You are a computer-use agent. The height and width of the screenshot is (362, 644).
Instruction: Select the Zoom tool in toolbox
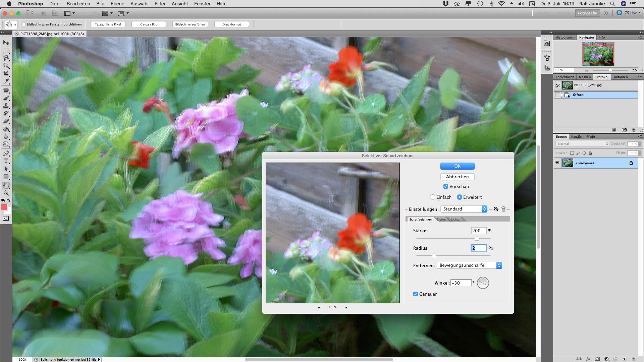(x=6, y=193)
